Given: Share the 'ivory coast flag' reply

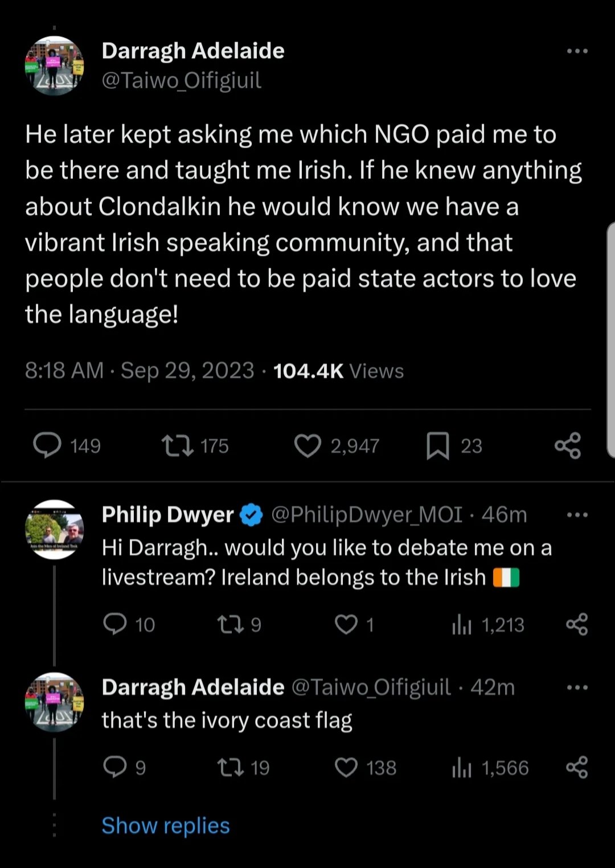Looking at the screenshot, I should 577,768.
